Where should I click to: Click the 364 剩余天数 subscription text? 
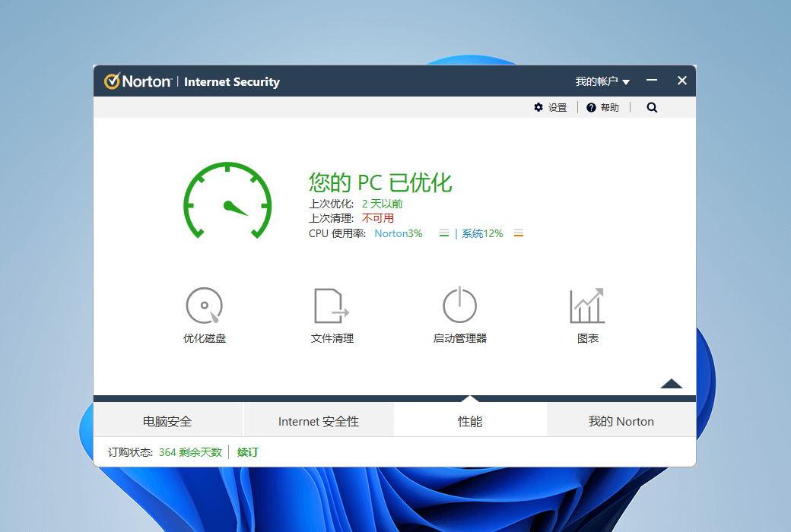point(190,452)
